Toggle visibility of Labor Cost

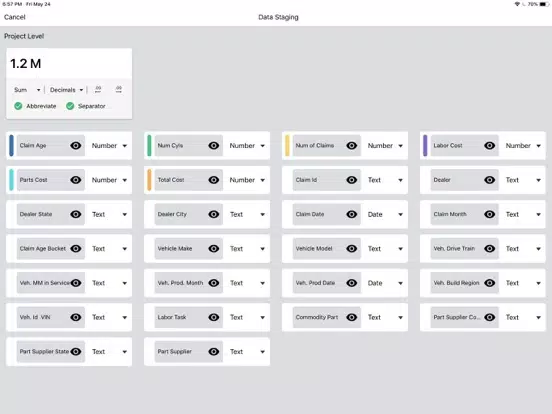click(490, 145)
